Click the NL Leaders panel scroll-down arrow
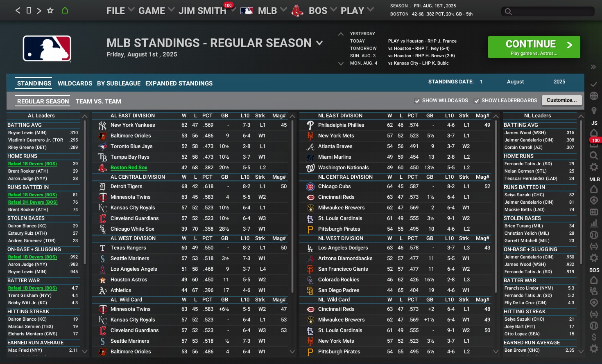The image size is (602, 364). coord(581,351)
